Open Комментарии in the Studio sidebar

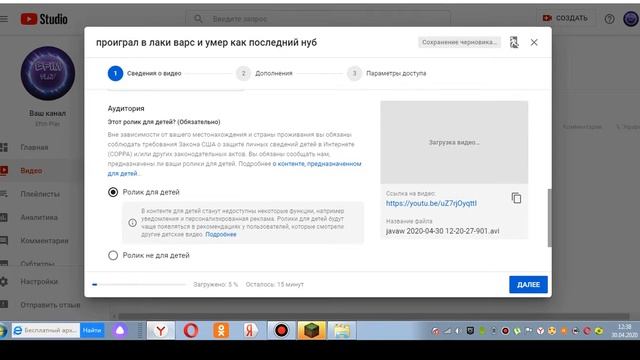[44, 240]
